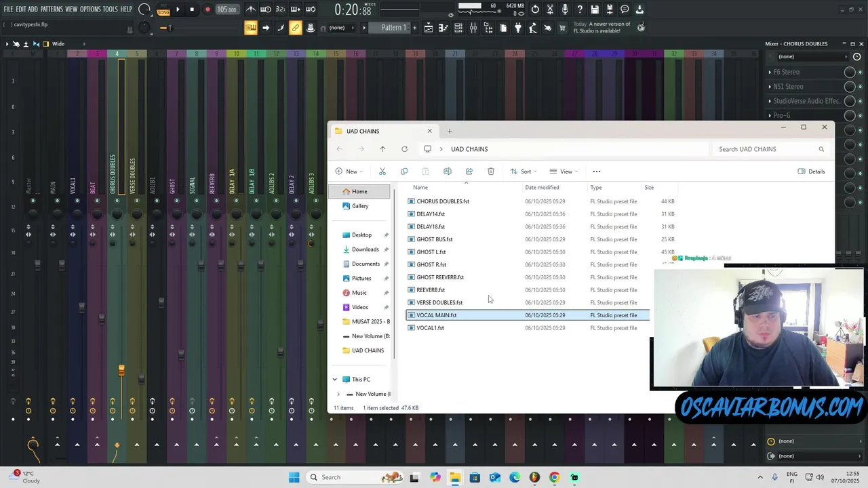Click the Explorer refresh icon
868x488 pixels.
[404, 149]
